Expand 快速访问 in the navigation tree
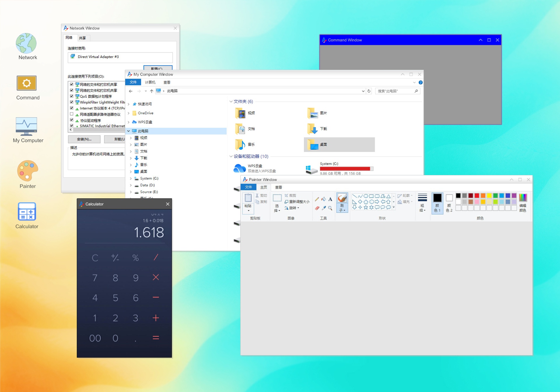560x392 pixels. click(129, 104)
